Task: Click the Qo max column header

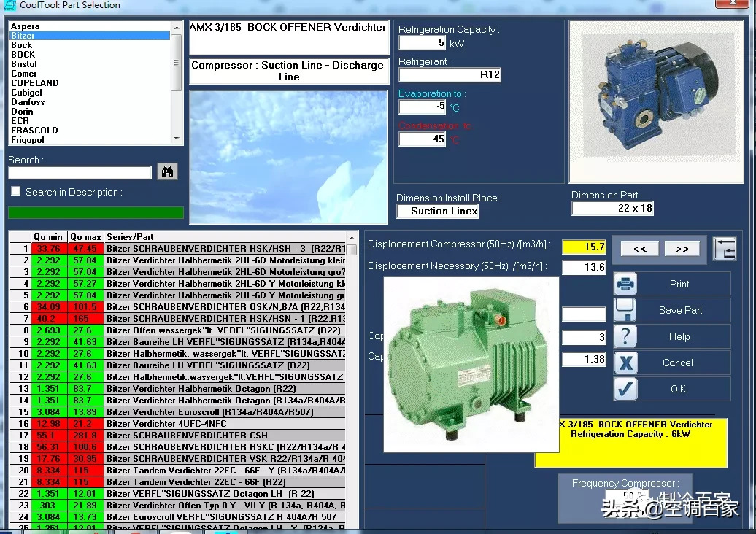Action: point(85,237)
